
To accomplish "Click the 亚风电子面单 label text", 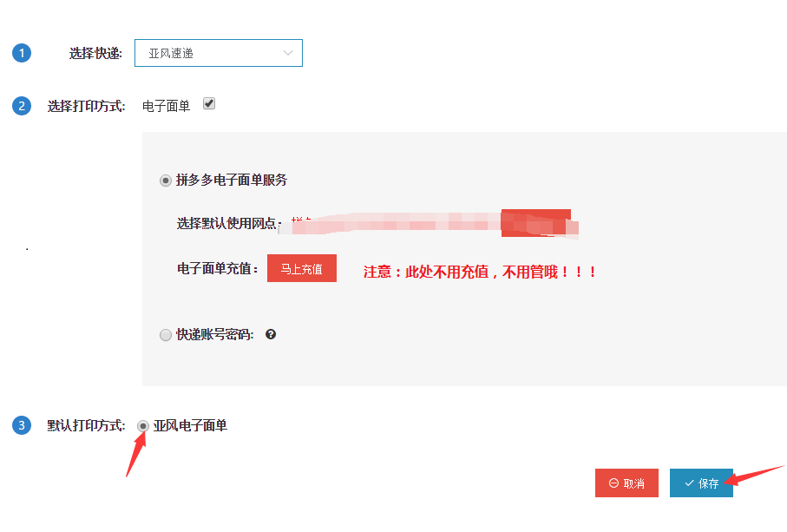I will (190, 425).
